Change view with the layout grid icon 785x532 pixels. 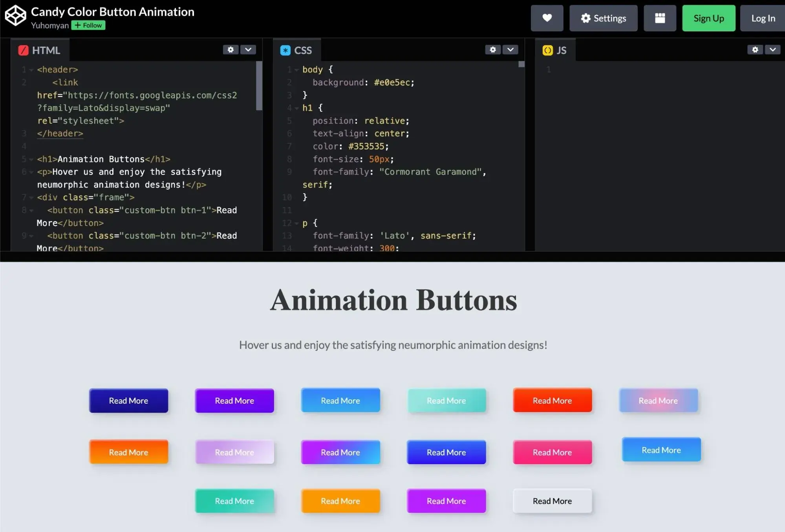point(660,18)
